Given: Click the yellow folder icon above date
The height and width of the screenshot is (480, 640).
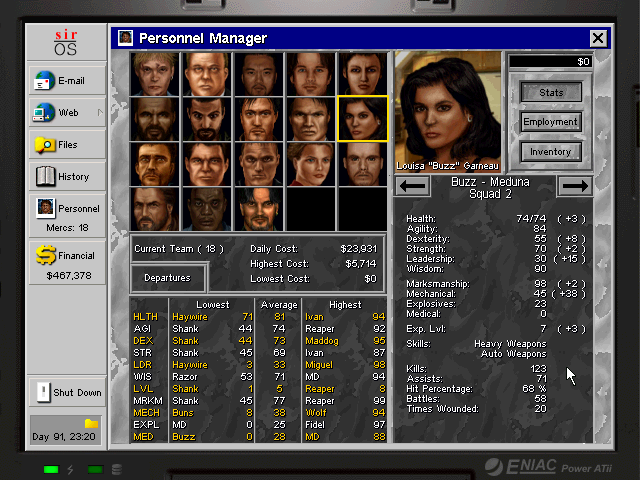Looking at the screenshot, I should point(91,423).
